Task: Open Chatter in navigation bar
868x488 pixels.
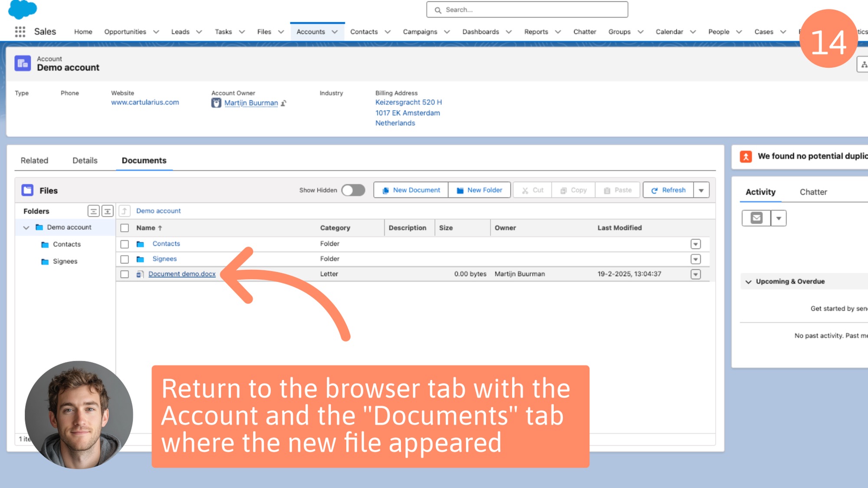Action: 585,32
